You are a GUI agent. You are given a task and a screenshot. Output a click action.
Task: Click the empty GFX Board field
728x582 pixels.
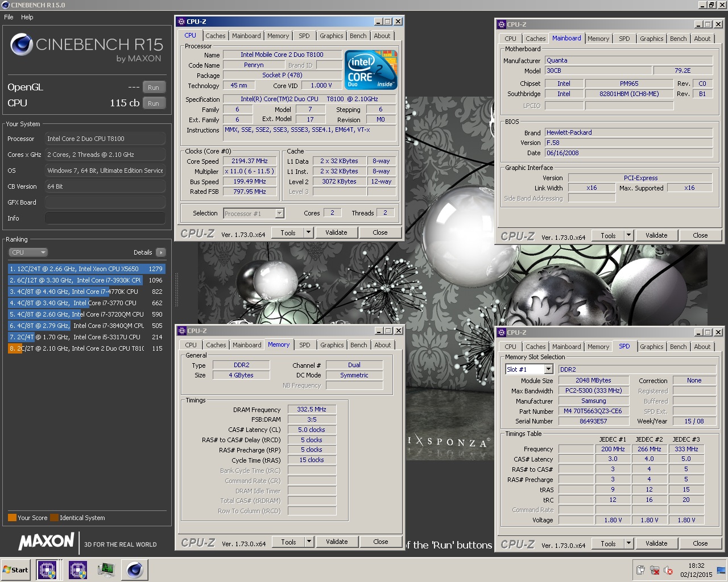pos(105,202)
